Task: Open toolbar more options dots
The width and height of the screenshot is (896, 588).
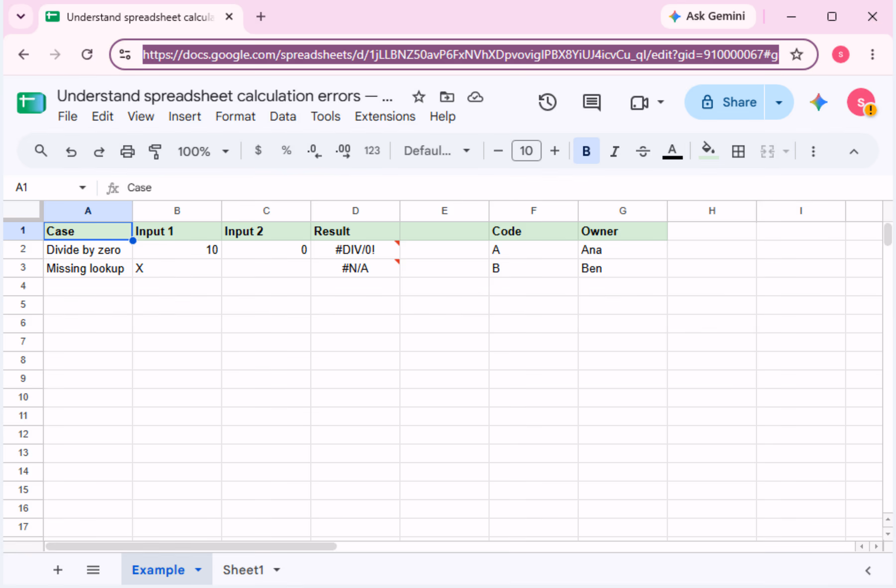Action: pyautogui.click(x=813, y=151)
